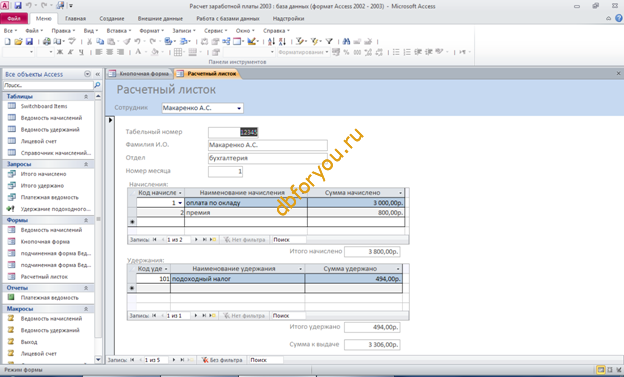Collapse the Таблицы group in navigation pane
The image size is (624, 377).
(86, 96)
